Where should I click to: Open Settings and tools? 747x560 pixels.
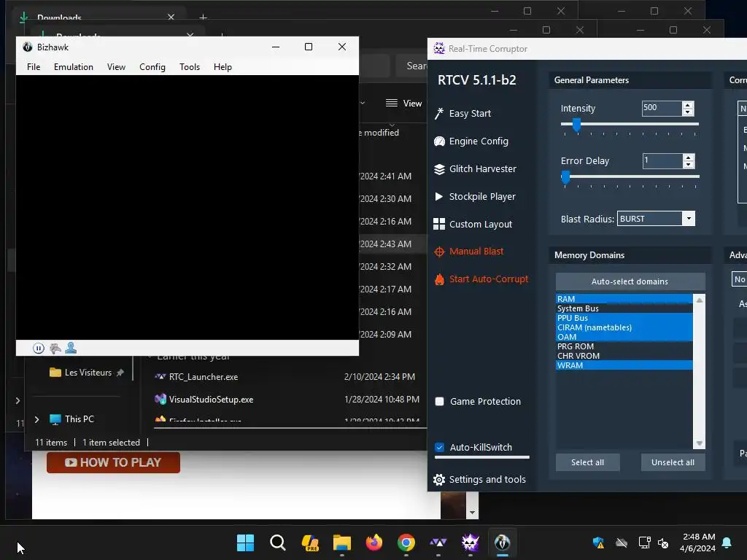[479, 479]
